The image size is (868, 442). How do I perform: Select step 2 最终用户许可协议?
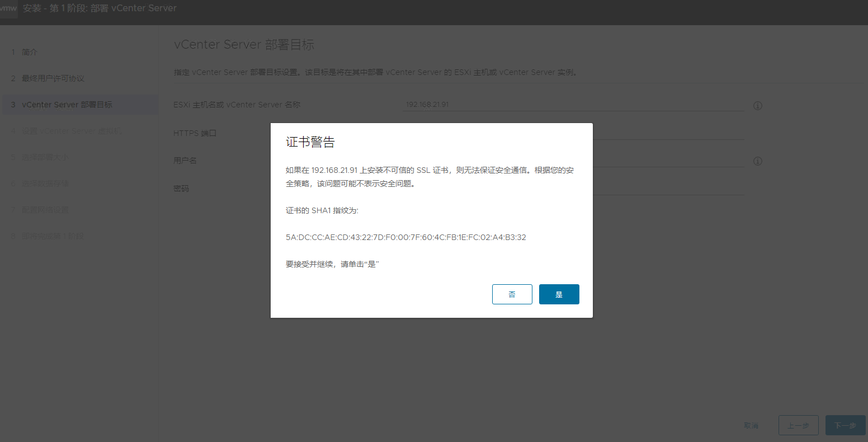[81, 78]
